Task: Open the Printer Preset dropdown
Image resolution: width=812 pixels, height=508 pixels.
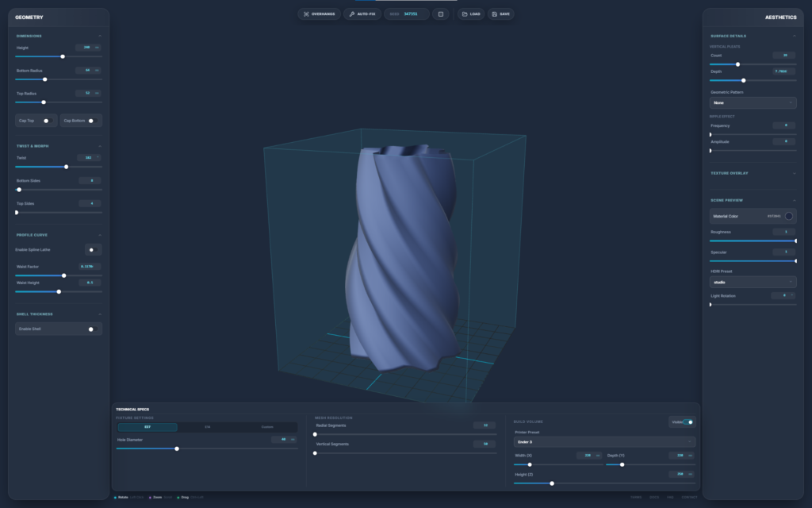Action: [x=604, y=441]
